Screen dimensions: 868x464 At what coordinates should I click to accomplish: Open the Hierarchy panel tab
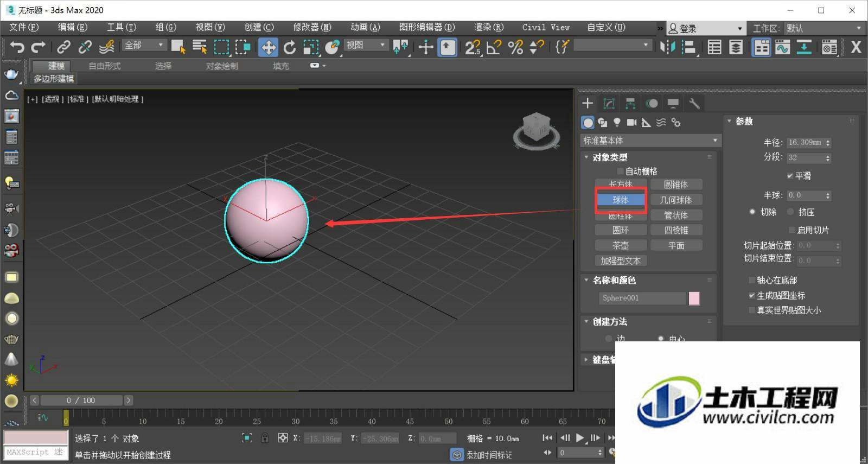pos(630,103)
